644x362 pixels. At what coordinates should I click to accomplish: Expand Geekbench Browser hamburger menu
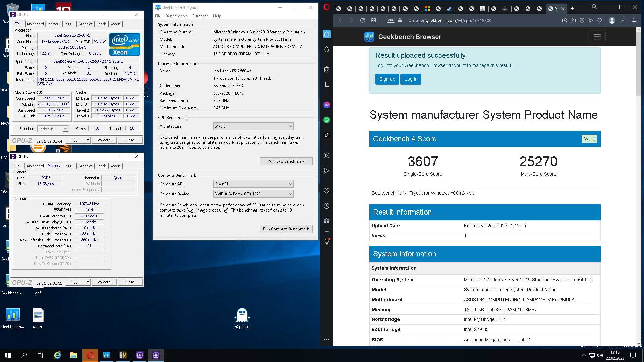pyautogui.click(x=597, y=37)
